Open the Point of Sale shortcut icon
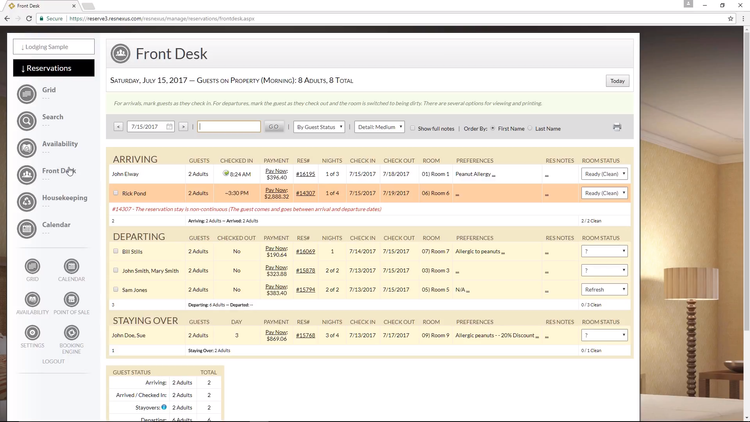This screenshot has width=750, height=422. coord(71,300)
